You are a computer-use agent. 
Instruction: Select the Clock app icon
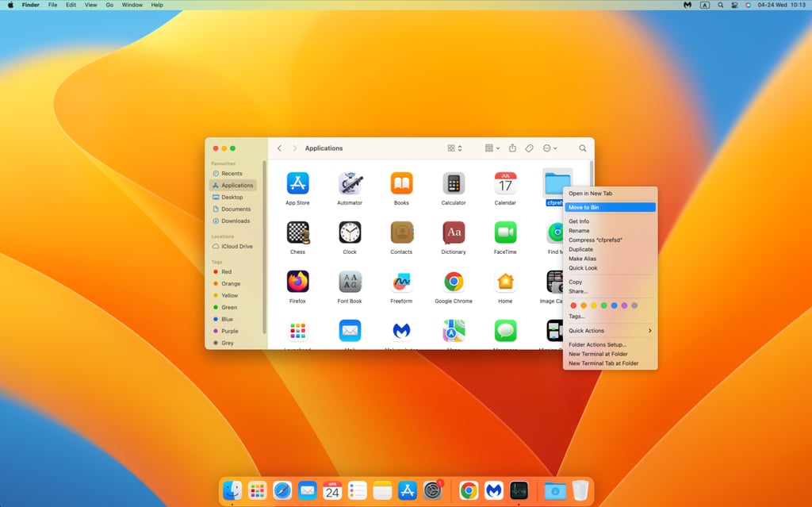pos(350,232)
